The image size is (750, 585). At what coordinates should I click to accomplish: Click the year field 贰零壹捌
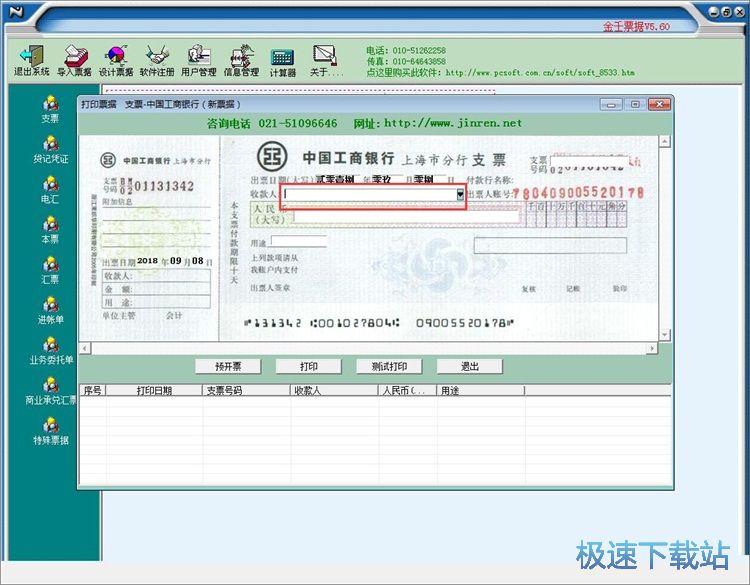click(x=335, y=180)
